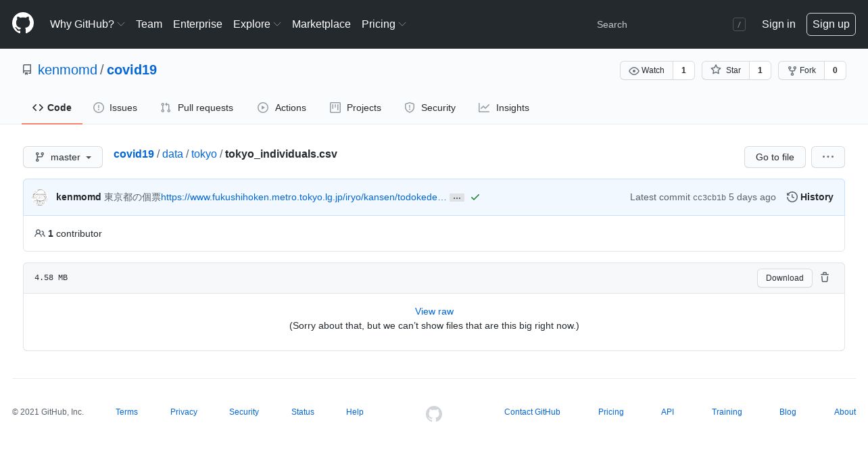This screenshot has height=456, width=868.
Task: Open the Insights tab
Action: 504,108
